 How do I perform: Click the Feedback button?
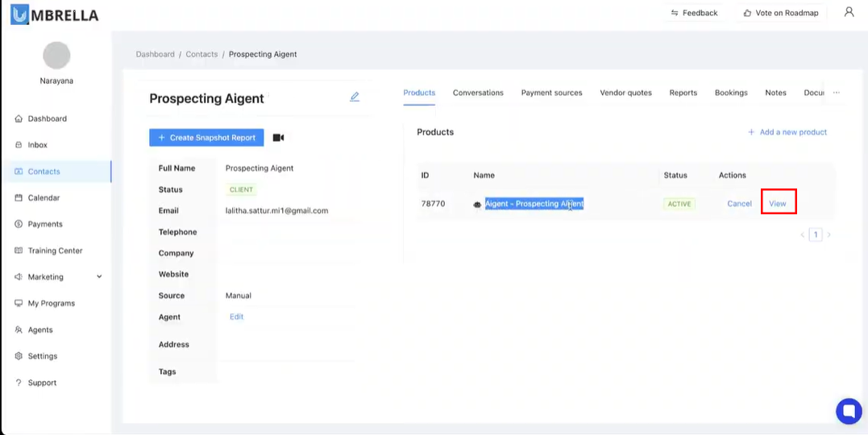tap(694, 13)
